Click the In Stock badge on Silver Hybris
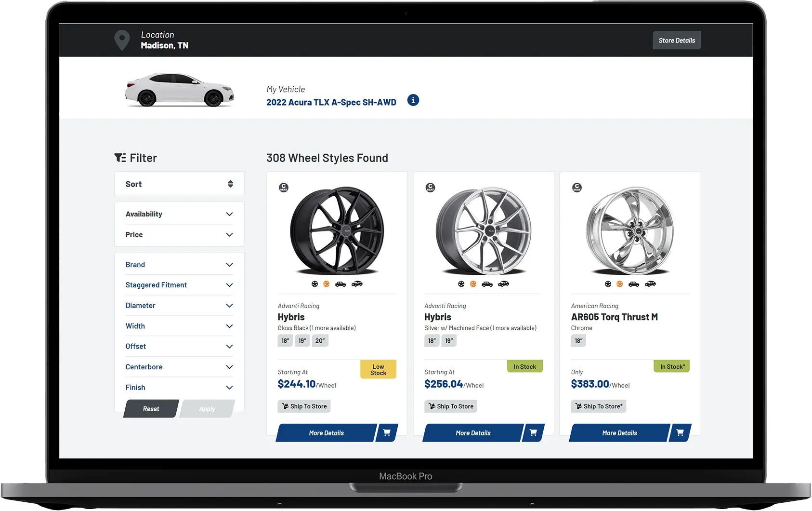 (525, 366)
